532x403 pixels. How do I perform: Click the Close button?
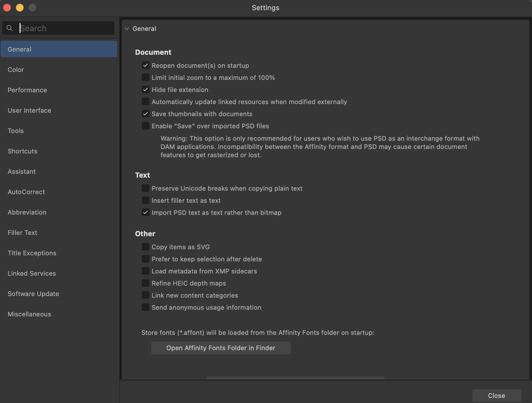497,396
